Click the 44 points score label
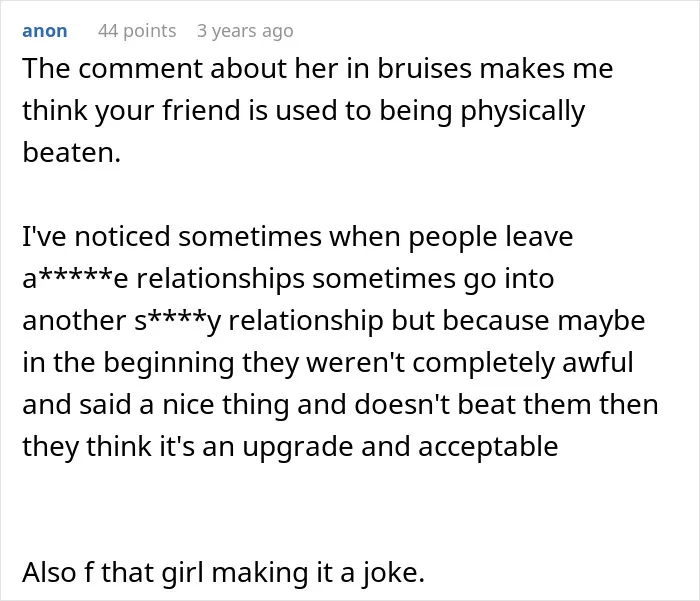 pos(137,31)
